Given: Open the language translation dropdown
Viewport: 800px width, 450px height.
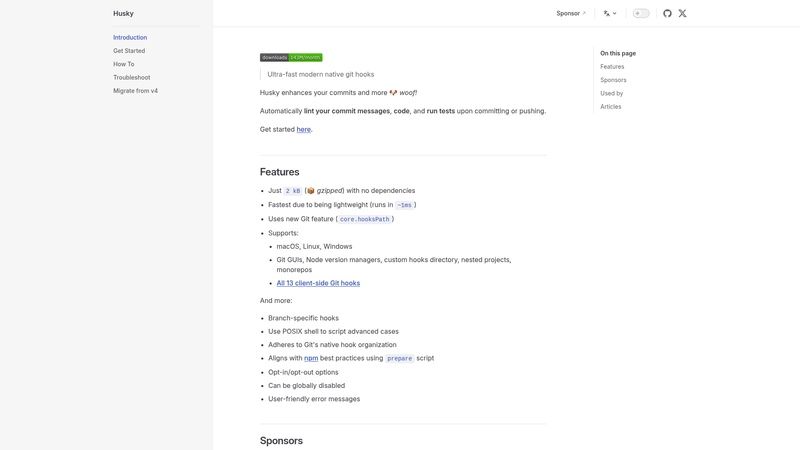Looking at the screenshot, I should 610,13.
